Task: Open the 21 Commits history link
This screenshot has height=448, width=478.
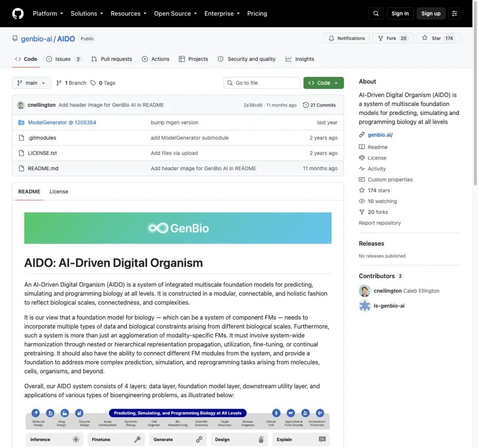Action: tap(319, 105)
